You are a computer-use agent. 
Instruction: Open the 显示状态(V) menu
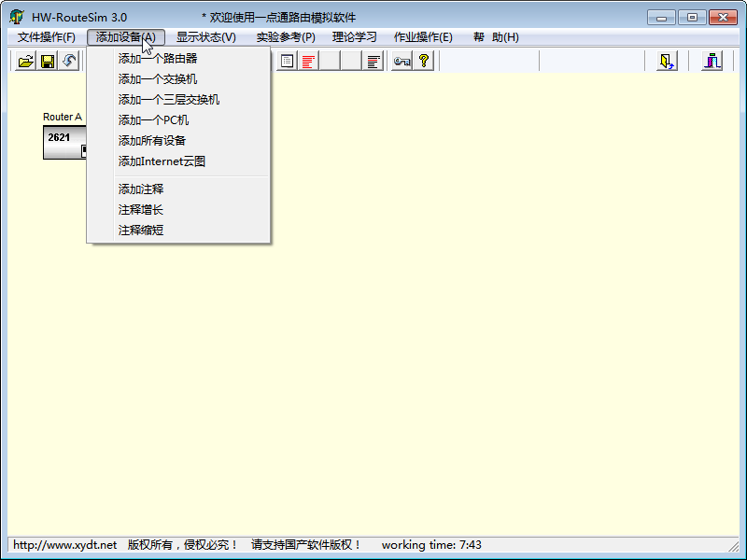coord(205,37)
